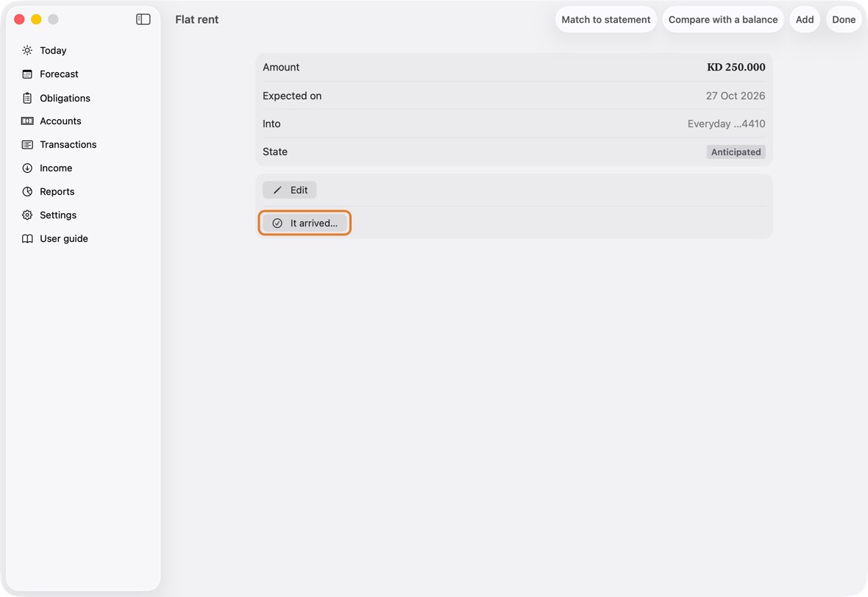Open the User guide book icon
Screen dimensions: 868x597
[x=27, y=238]
